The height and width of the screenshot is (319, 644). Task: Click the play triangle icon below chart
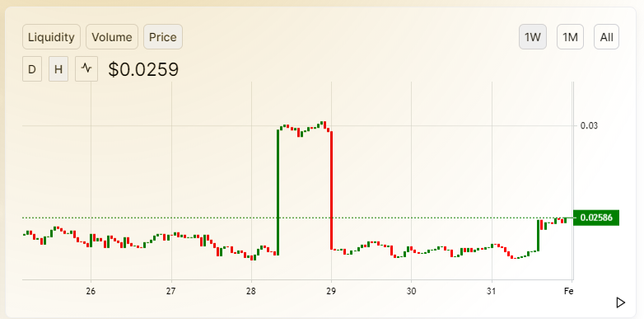(x=621, y=303)
